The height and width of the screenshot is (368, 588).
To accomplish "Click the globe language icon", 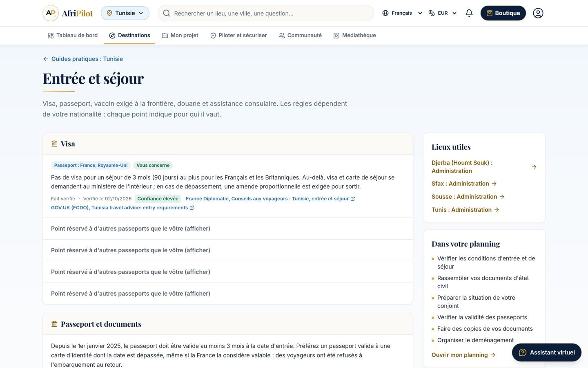I will coord(385,13).
